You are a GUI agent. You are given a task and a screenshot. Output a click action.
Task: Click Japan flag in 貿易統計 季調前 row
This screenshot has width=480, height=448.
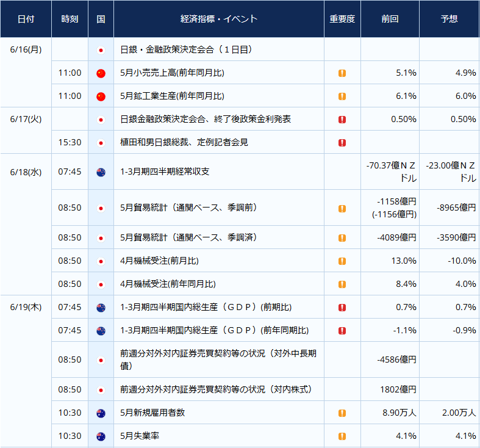tap(101, 208)
